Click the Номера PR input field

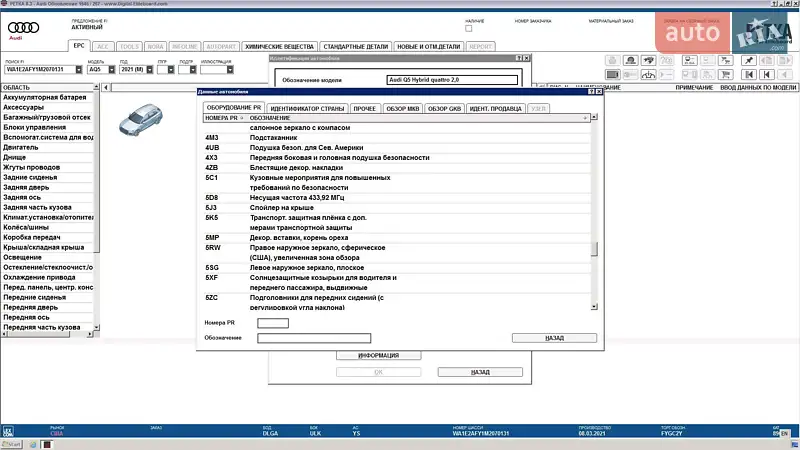[272, 323]
